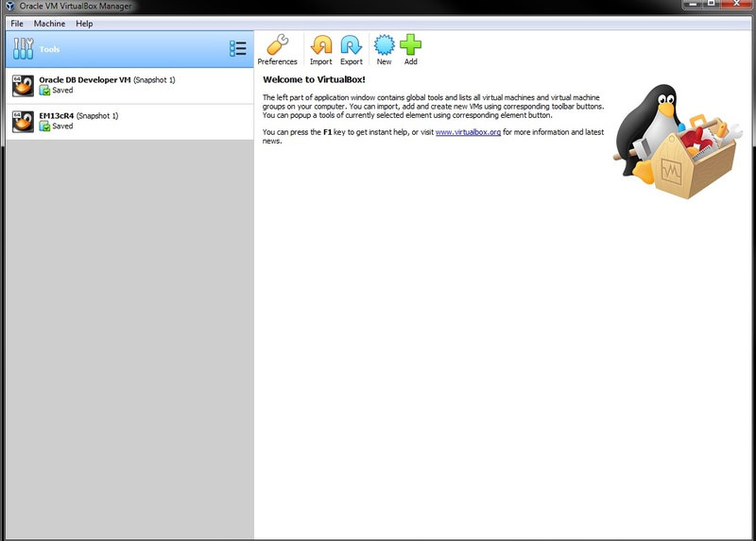Screen dimensions: 756x541
Task: Close the VirtualBox Manager window
Action: point(736,4)
